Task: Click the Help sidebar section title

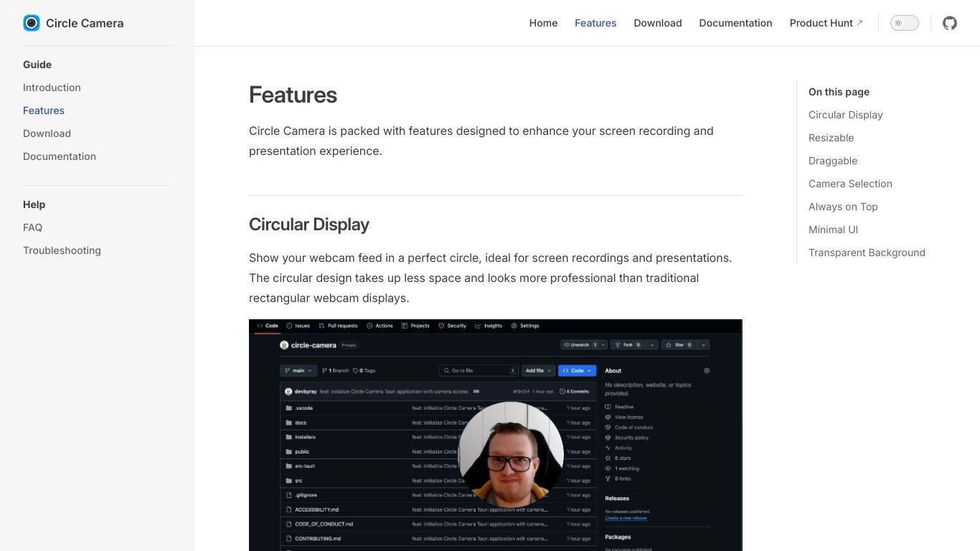Action: point(34,204)
